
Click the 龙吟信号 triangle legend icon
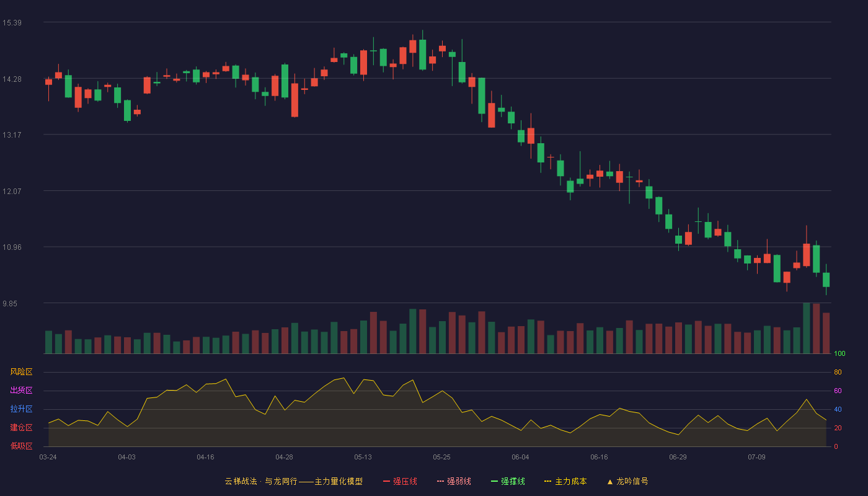[x=609, y=481]
